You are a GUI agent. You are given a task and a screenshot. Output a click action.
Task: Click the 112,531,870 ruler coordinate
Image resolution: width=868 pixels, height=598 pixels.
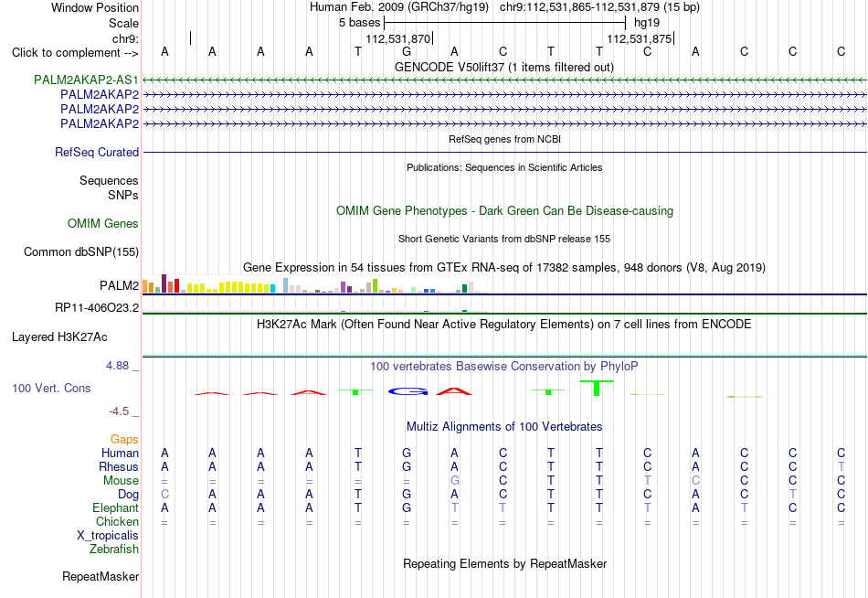(x=397, y=38)
